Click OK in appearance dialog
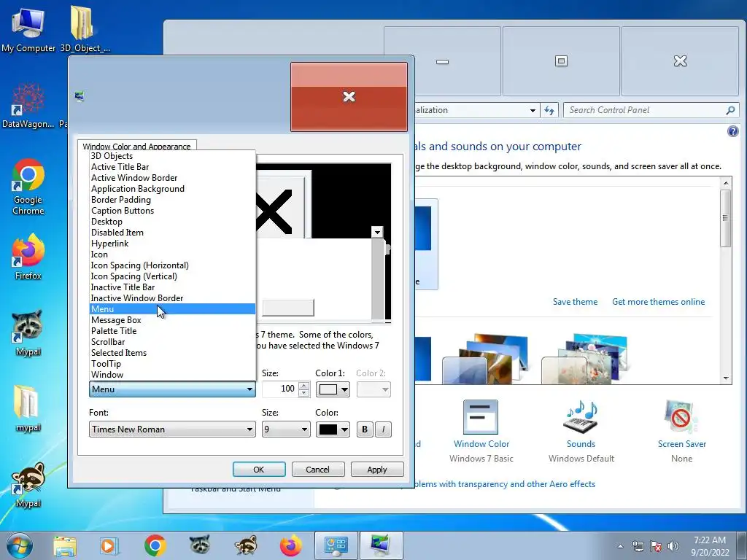Viewport: 747px width, 560px height. [x=259, y=470]
